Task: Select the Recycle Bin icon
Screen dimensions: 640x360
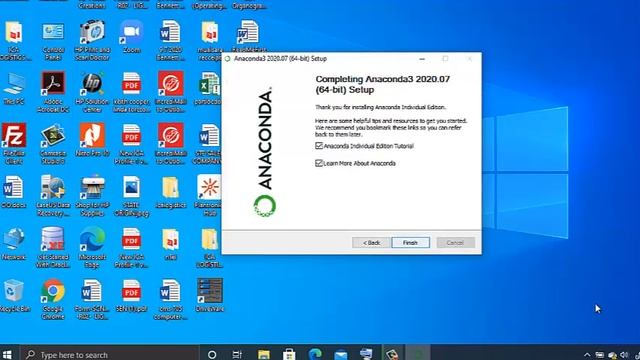Action: (x=14, y=296)
